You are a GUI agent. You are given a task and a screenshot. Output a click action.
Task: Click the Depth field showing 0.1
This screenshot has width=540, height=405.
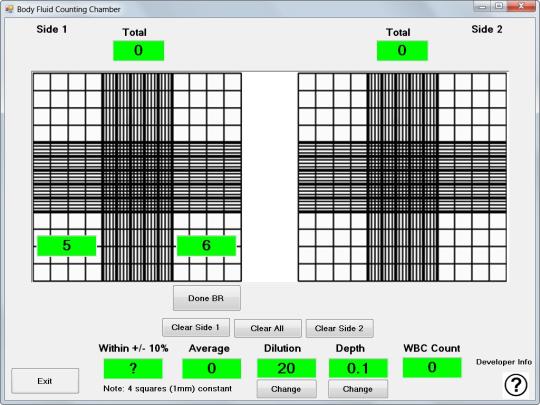(358, 368)
